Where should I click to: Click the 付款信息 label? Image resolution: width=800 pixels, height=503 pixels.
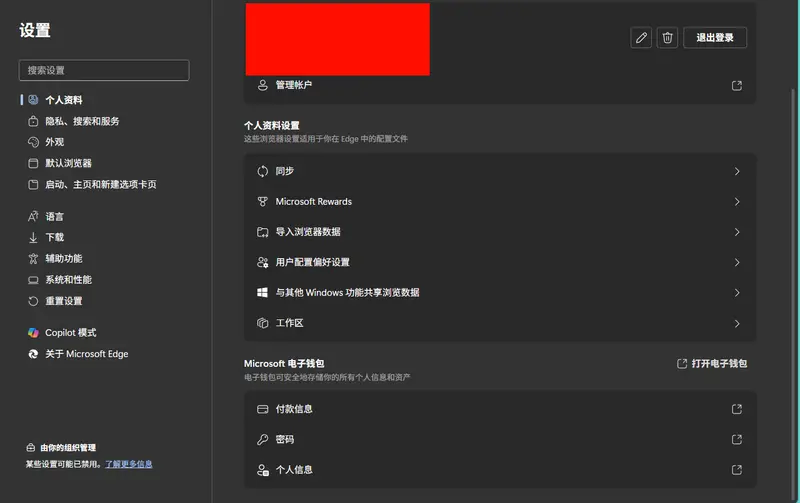(294, 409)
